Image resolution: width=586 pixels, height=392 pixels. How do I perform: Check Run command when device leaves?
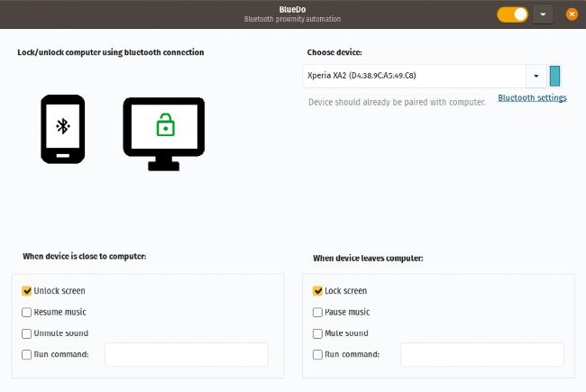click(317, 354)
